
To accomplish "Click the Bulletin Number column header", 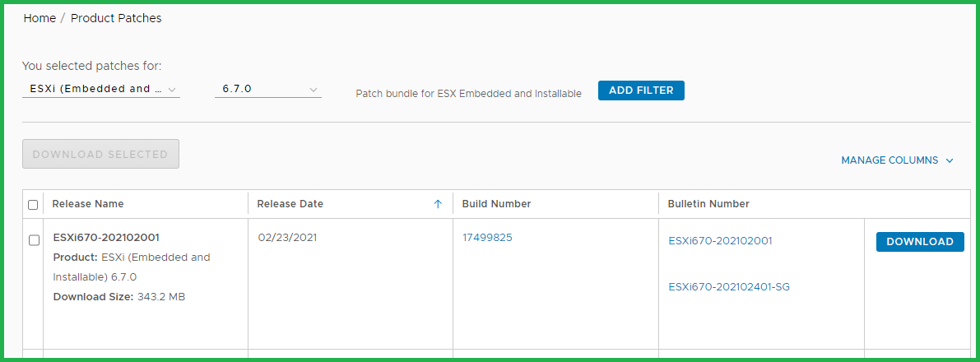I will pyautogui.click(x=708, y=204).
